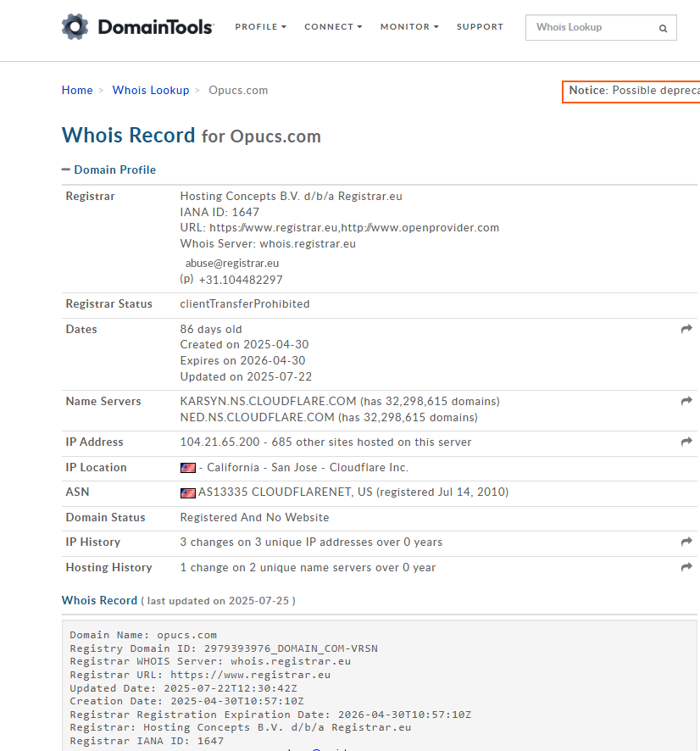The height and width of the screenshot is (751, 700).
Task: Click the KARSYN.NS.CLOUDFLARE.COM name server
Action: [x=268, y=402]
